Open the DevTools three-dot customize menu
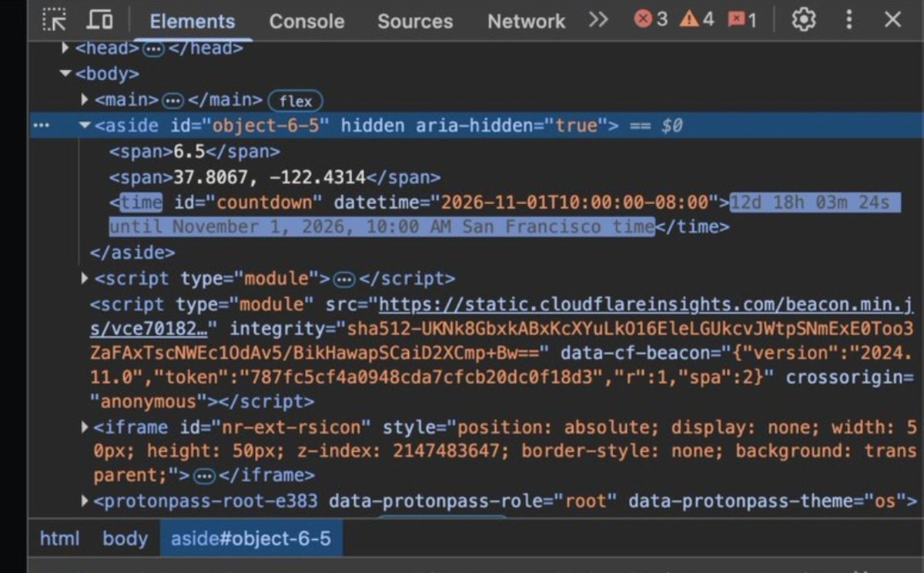Image resolution: width=924 pixels, height=573 pixels. coord(849,19)
